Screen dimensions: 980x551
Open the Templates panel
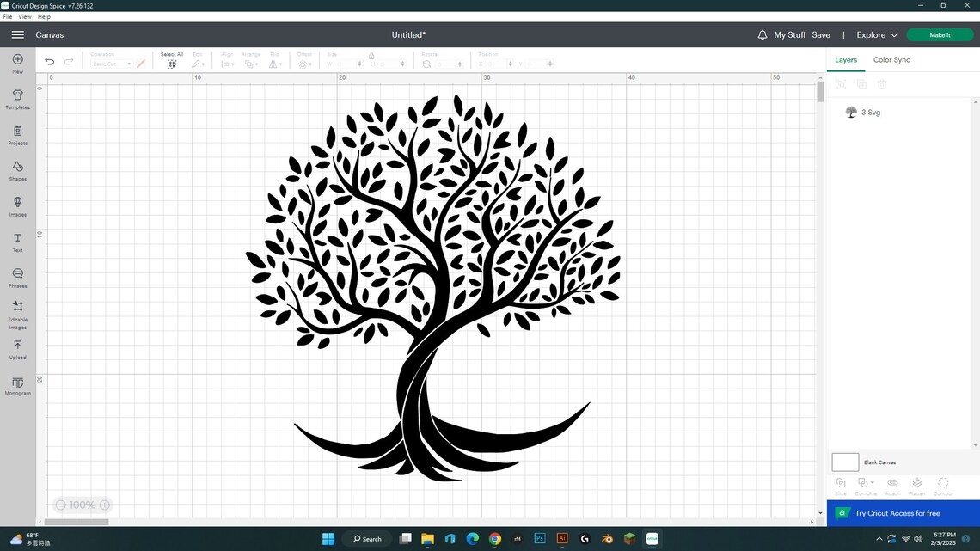pos(17,97)
